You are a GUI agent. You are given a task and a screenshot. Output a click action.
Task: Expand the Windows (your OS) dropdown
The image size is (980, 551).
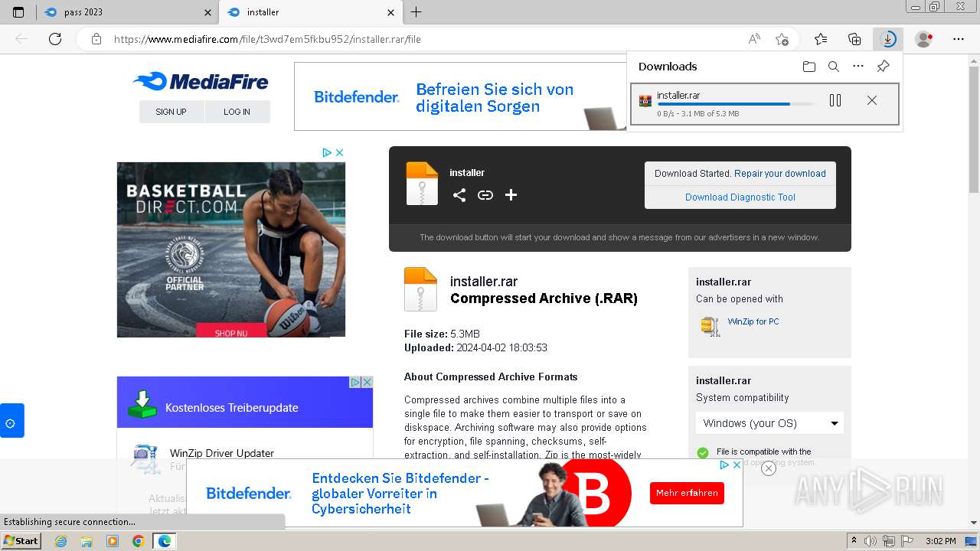point(769,423)
